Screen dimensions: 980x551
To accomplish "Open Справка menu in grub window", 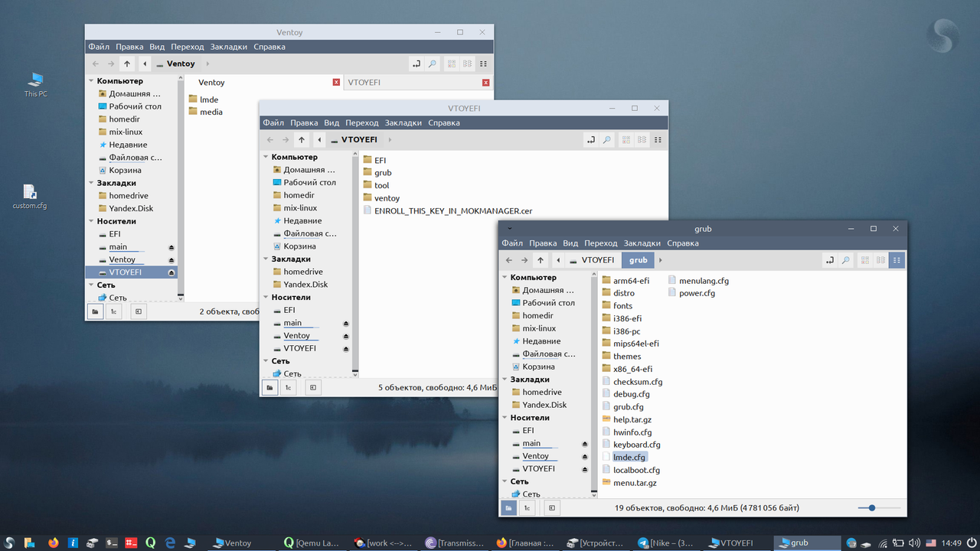I will (x=683, y=243).
